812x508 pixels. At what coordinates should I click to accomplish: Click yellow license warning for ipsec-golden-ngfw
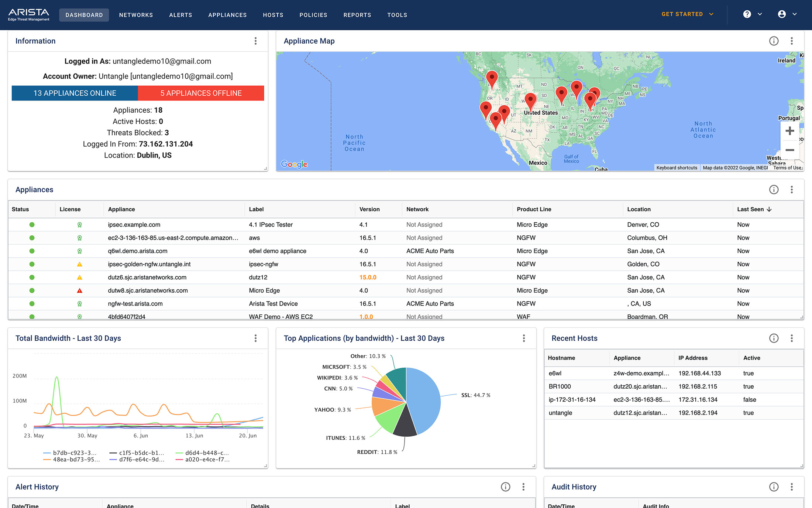79,264
